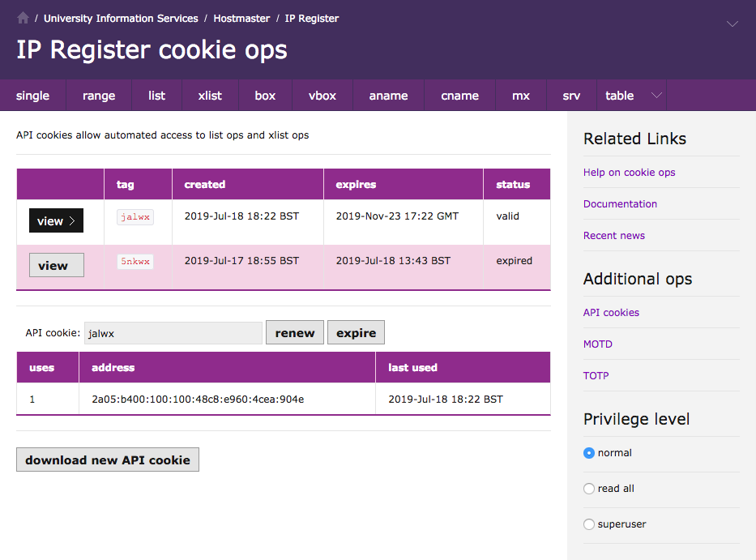This screenshot has width=756, height=560.
Task: View the jalwx cookie
Action: point(56,220)
